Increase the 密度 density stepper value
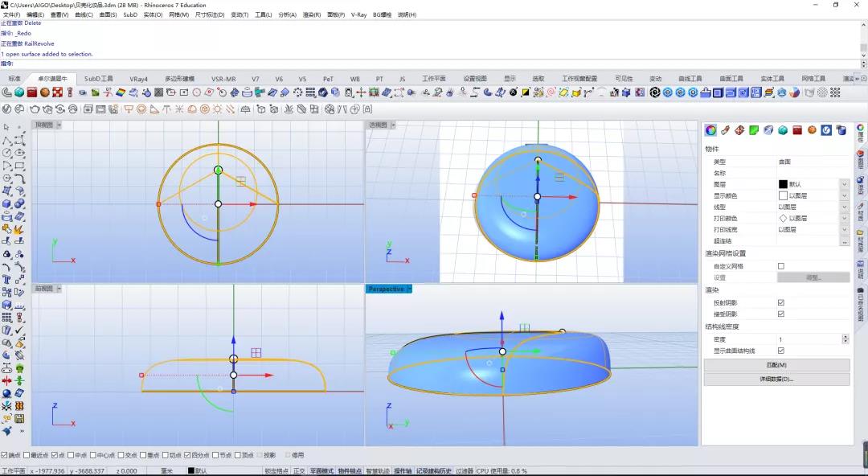Screen dimensions: 868x476 [845, 337]
